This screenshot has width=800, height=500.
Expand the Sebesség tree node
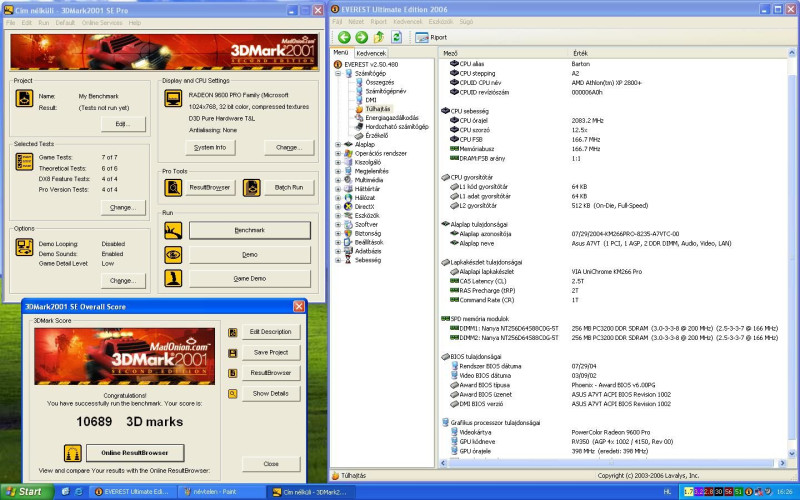pos(338,260)
